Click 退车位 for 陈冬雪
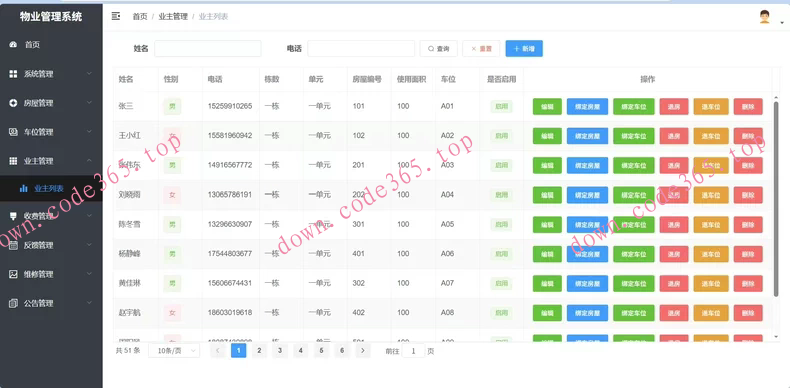Image resolution: width=790 pixels, height=388 pixels. [711, 225]
